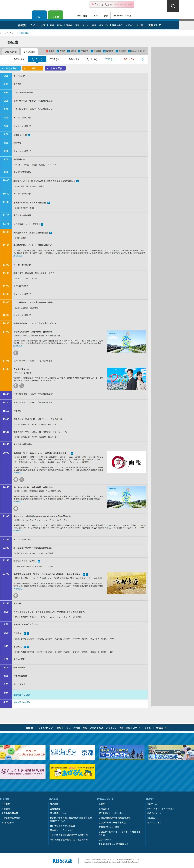Open website globe icon for きょうとDays
The image size is (194, 868).
click(x=16, y=386)
